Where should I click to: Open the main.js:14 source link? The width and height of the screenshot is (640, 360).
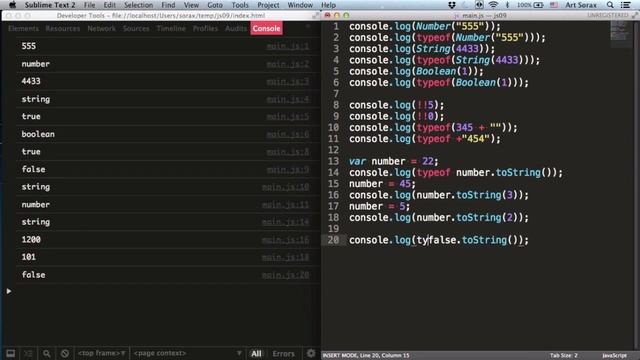point(285,222)
